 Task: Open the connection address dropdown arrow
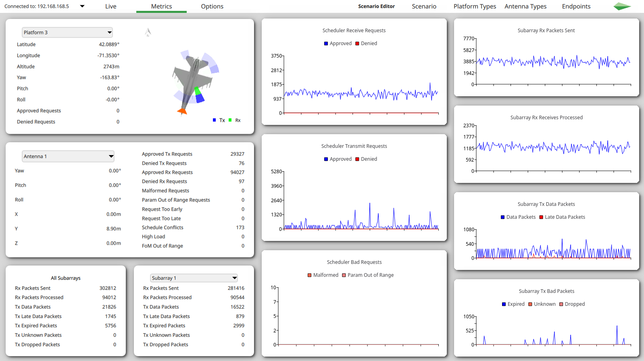point(82,6)
